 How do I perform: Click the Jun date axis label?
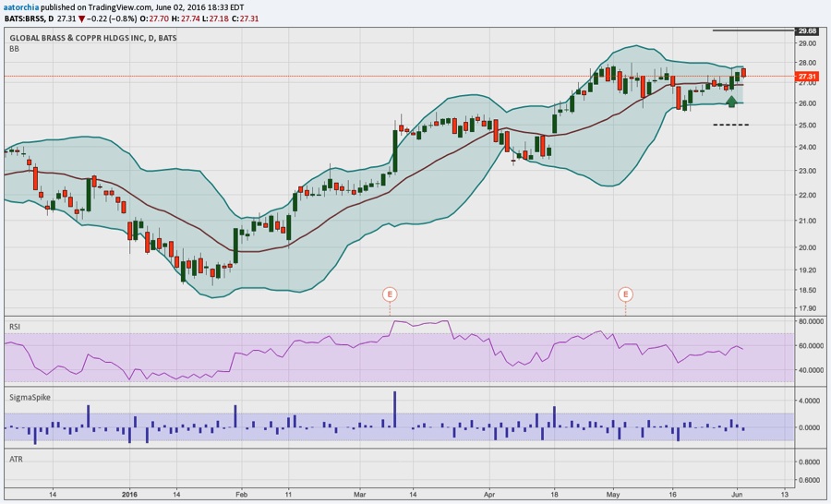(x=737, y=495)
